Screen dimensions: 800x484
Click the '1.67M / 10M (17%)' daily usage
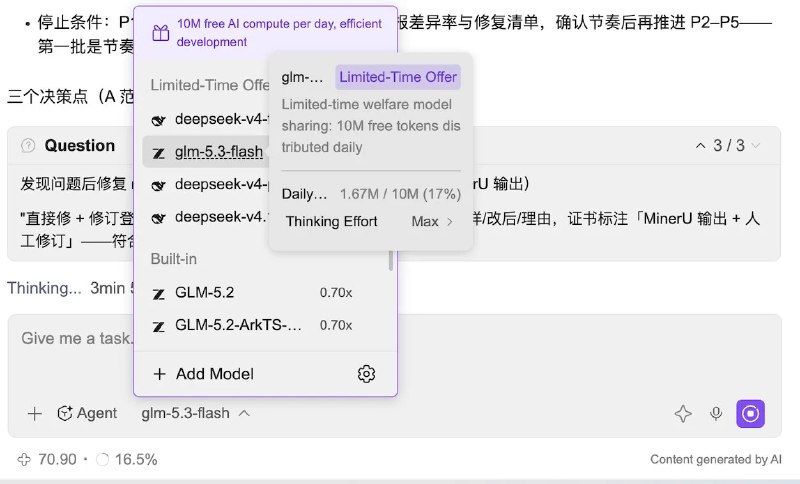coord(401,194)
